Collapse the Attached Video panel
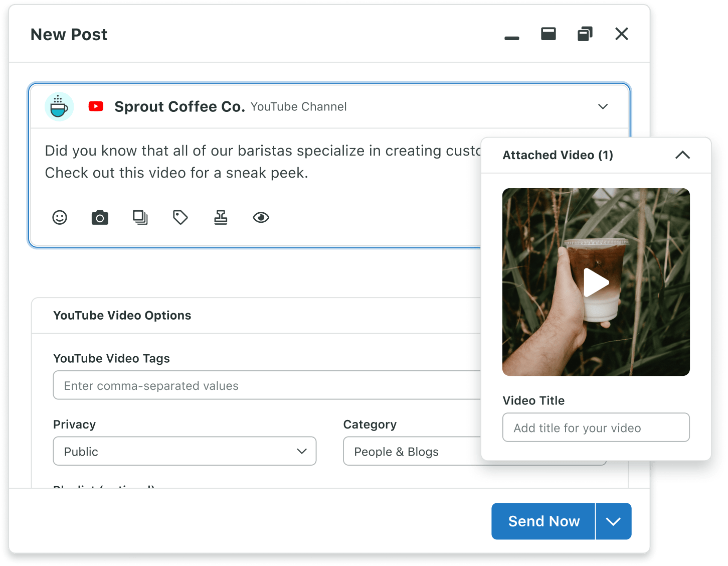The image size is (728, 566). (682, 155)
